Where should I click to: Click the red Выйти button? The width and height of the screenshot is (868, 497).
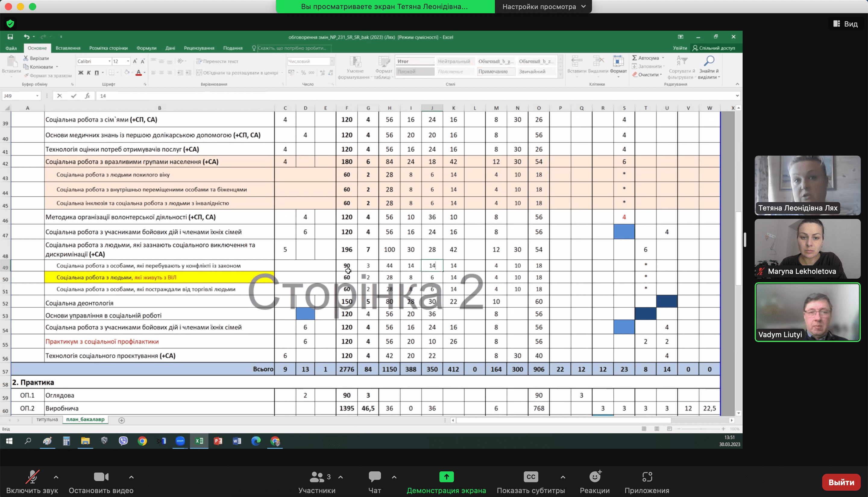click(841, 482)
